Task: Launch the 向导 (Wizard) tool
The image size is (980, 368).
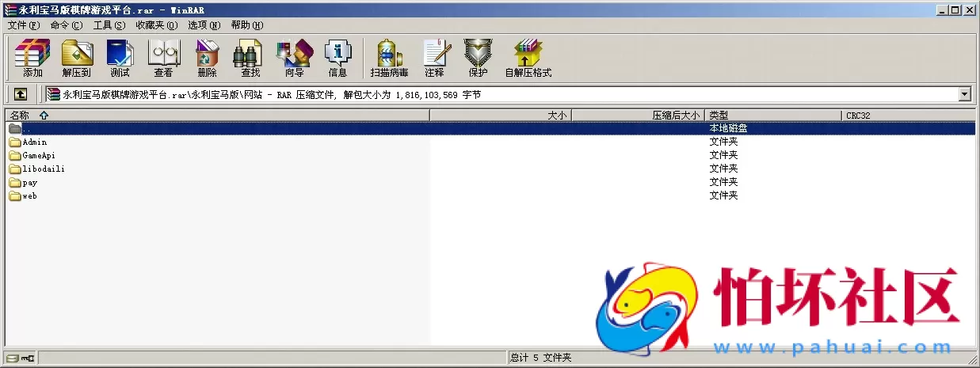Action: [294, 59]
